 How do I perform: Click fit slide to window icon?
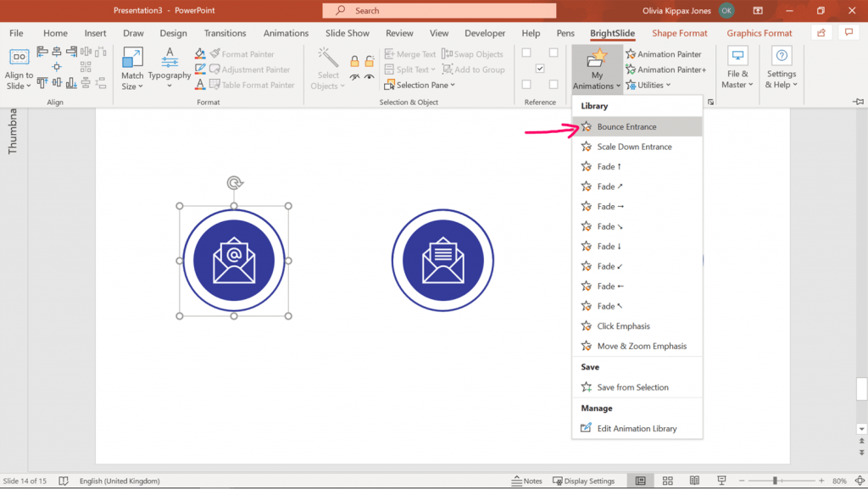(x=860, y=481)
